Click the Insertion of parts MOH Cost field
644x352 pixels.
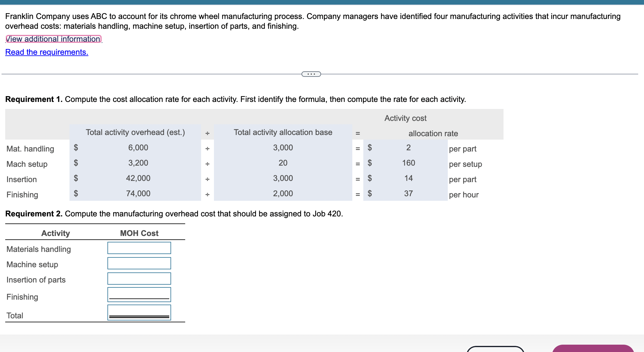point(138,279)
